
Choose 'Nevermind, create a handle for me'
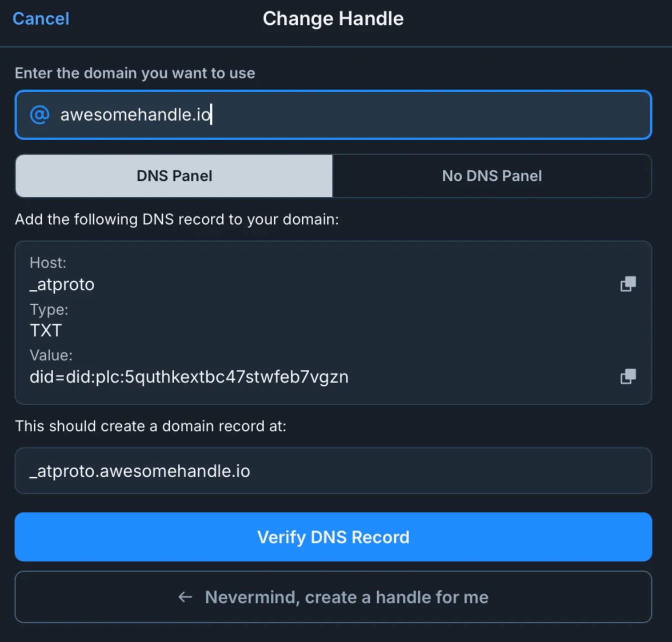[333, 597]
